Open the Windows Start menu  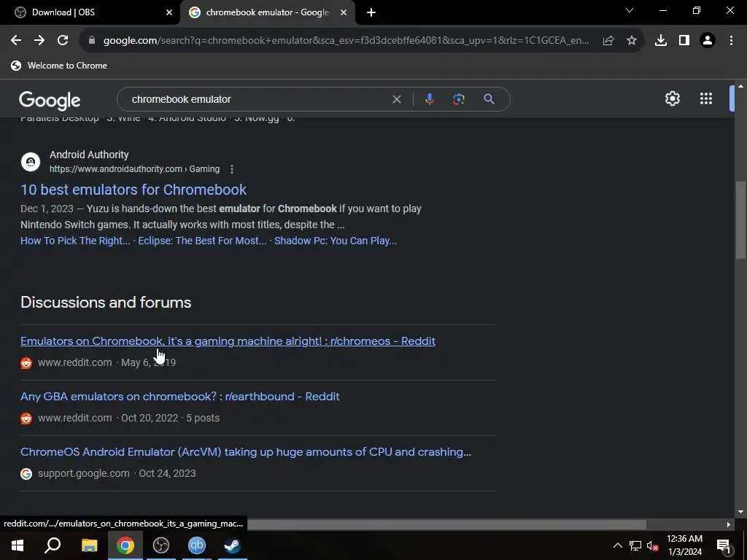(x=18, y=545)
